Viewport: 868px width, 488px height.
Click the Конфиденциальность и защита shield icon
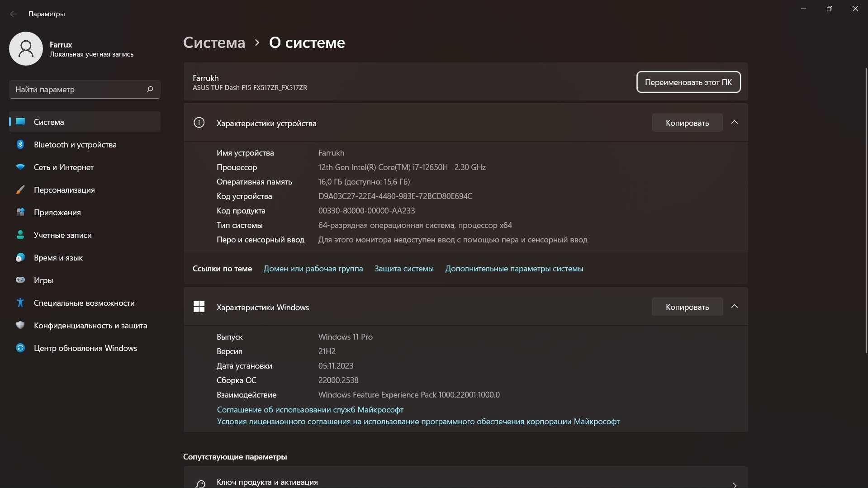click(20, 325)
